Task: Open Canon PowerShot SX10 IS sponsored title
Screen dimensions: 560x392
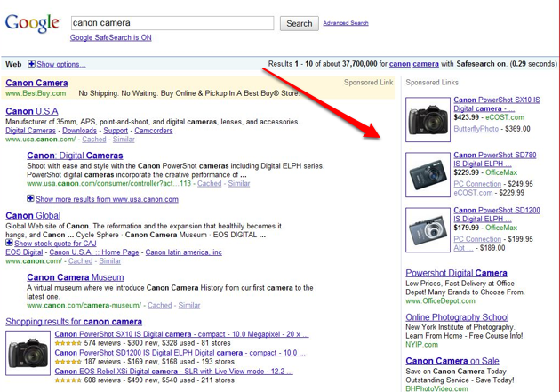Action: click(x=497, y=104)
